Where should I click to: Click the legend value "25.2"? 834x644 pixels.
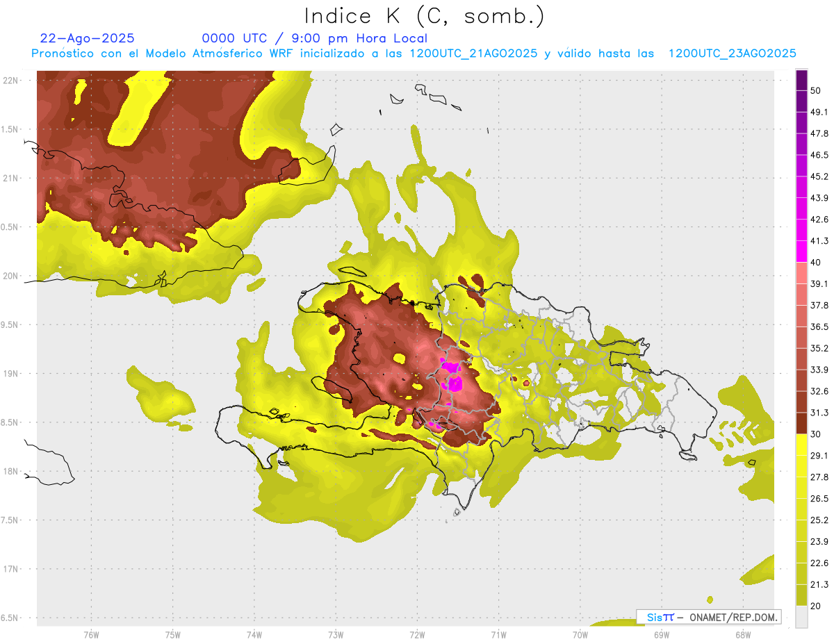point(819,520)
